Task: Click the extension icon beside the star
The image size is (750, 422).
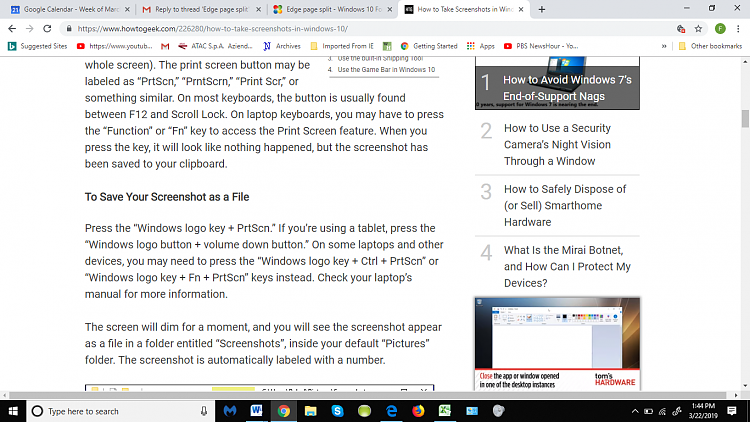Action: [x=681, y=29]
